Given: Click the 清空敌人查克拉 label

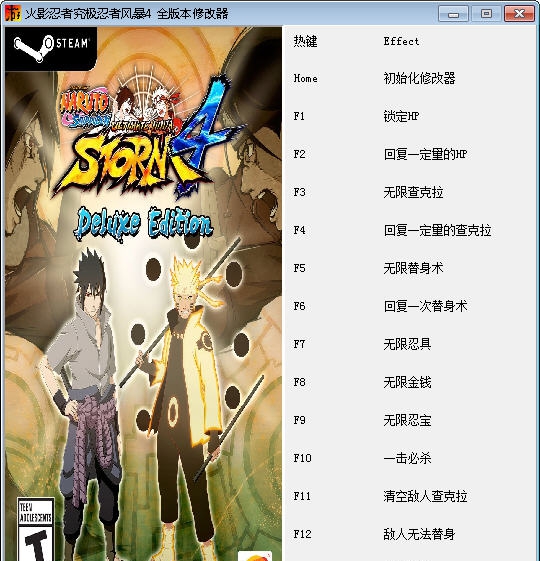Looking at the screenshot, I should [425, 496].
